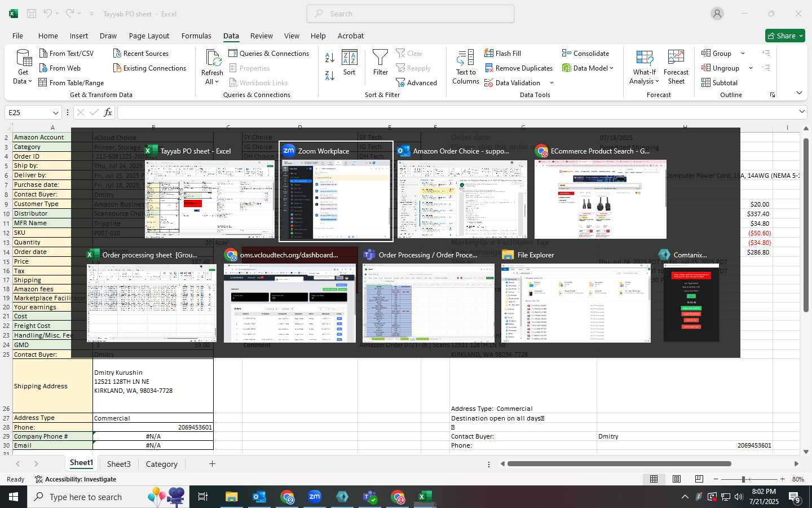
Task: Switch to File Explorer window thumbnail
Action: point(575,295)
